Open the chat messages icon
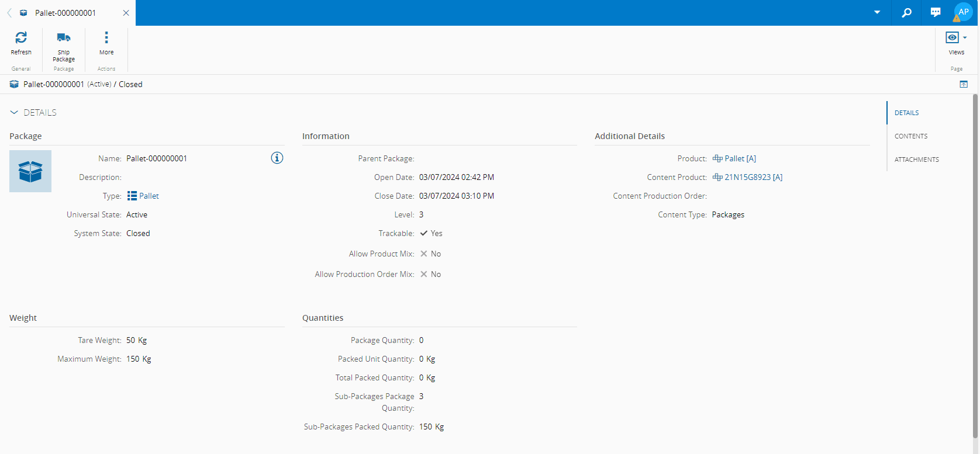980x454 pixels. 936,13
